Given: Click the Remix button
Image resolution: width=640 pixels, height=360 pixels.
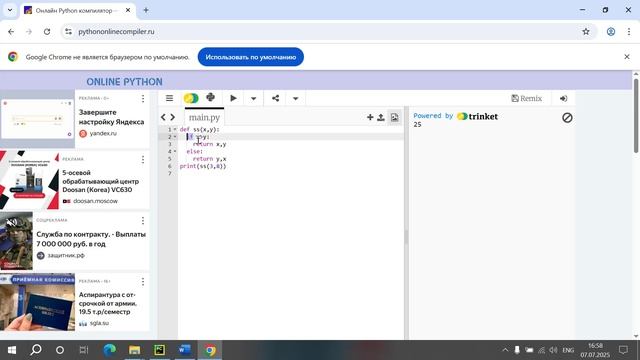Looking at the screenshot, I should tap(527, 98).
